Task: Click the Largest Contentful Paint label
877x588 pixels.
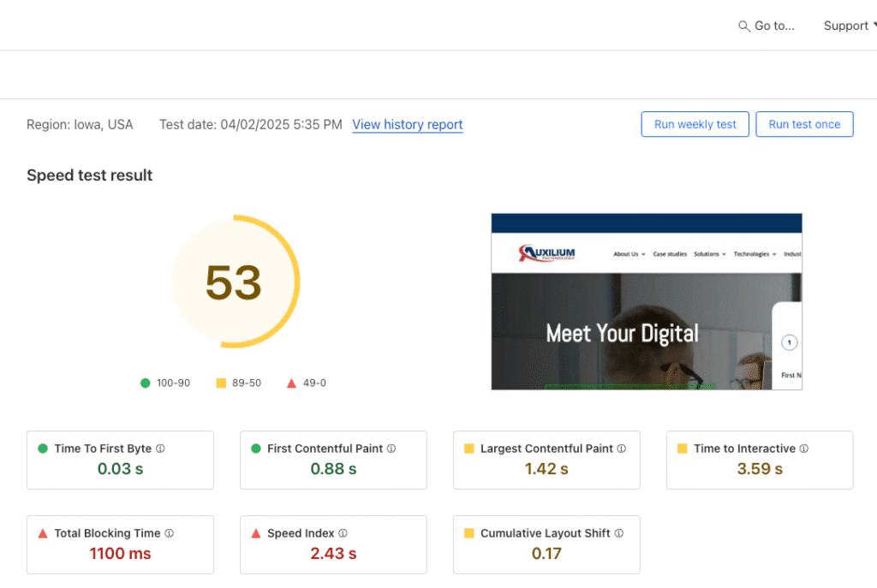Action: coord(546,448)
